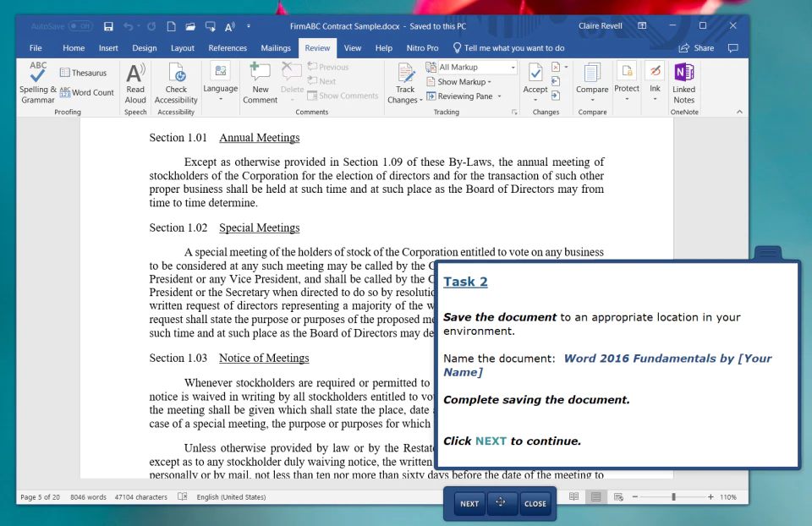The height and width of the screenshot is (526, 812).
Task: Switch to the References tab
Action: 228,48
